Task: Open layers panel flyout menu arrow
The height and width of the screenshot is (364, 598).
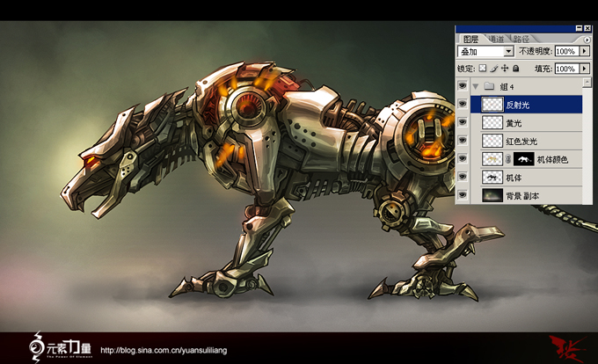Action: tap(587, 40)
